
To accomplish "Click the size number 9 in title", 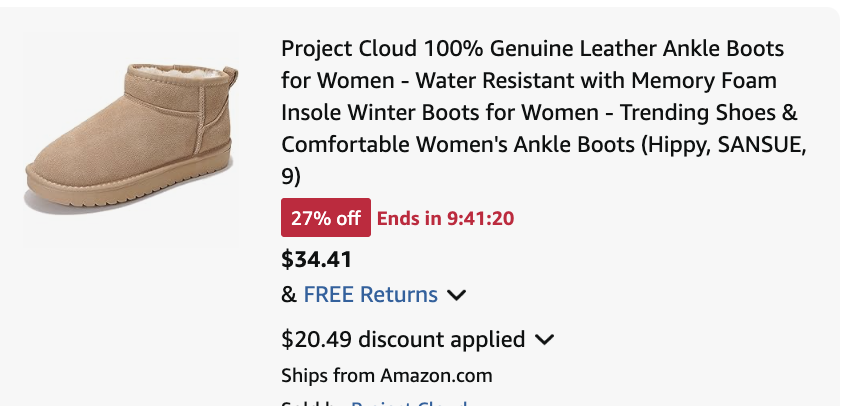I will pyautogui.click(x=288, y=176).
